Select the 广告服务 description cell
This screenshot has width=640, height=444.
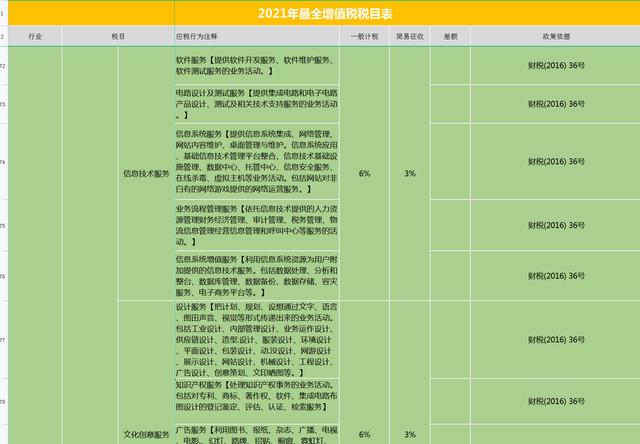tap(257, 435)
